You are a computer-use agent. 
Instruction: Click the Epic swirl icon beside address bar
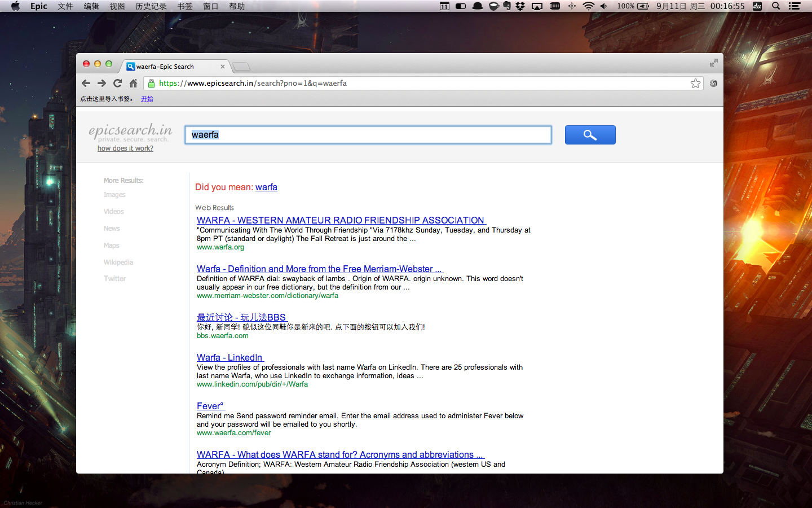[x=713, y=83]
